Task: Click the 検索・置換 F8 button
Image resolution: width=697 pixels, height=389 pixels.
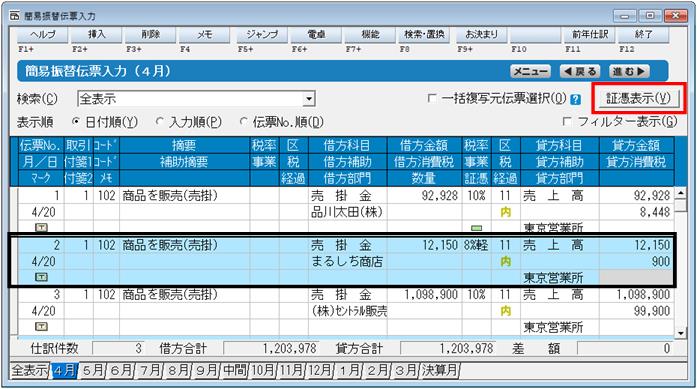Action: (x=424, y=35)
